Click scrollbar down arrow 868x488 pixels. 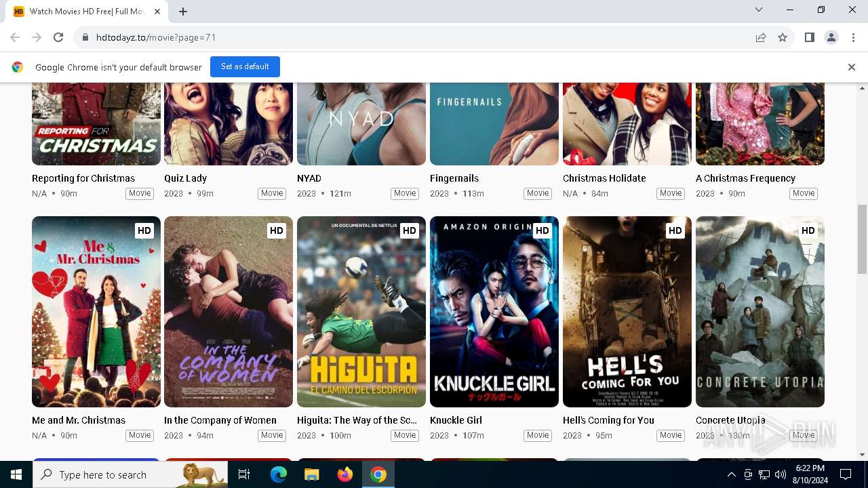coord(862,455)
